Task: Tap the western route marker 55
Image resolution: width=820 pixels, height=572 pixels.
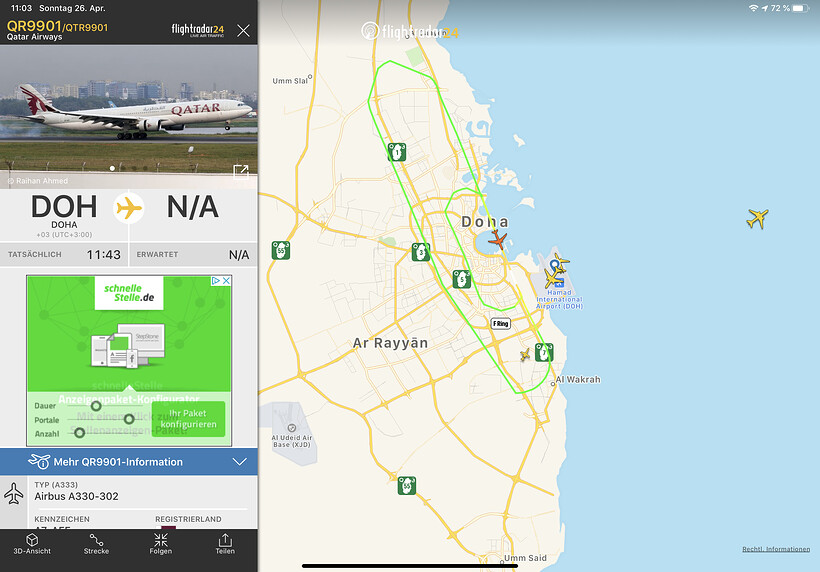Action: pos(281,250)
